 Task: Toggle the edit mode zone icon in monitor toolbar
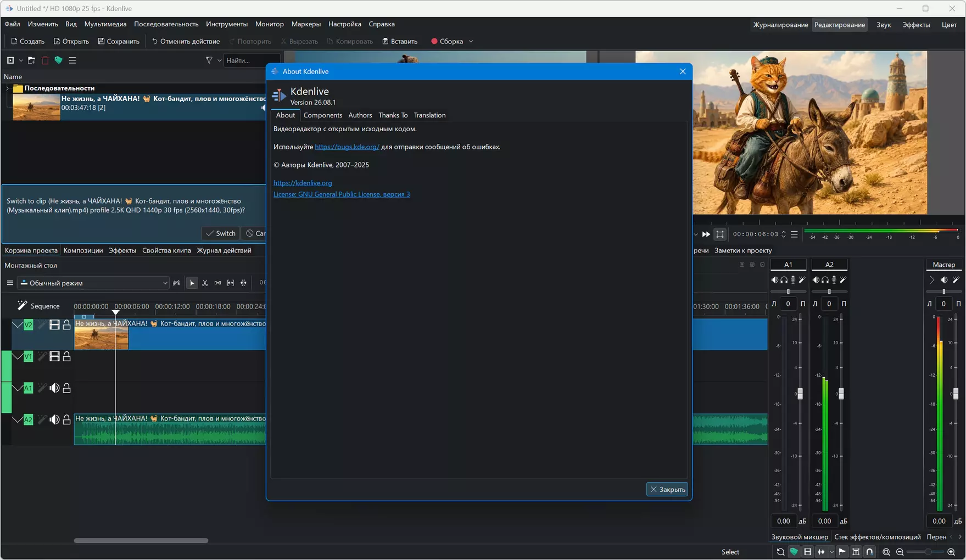(720, 234)
